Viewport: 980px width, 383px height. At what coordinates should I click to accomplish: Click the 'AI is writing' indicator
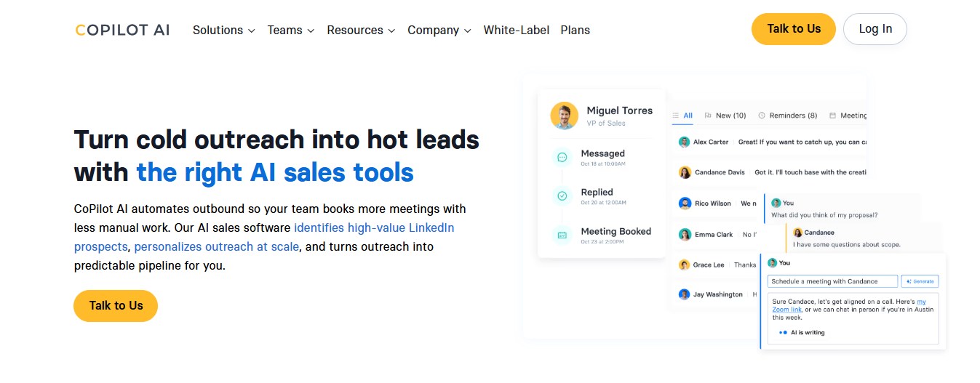tap(802, 332)
